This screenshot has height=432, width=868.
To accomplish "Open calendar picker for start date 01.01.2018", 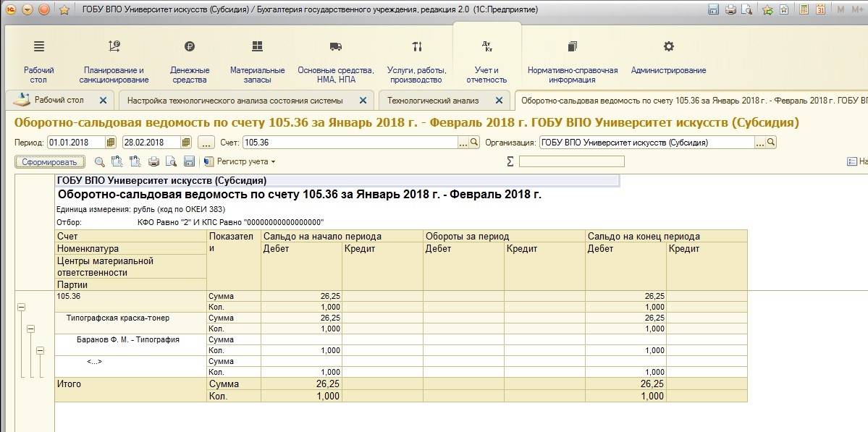I will point(111,143).
